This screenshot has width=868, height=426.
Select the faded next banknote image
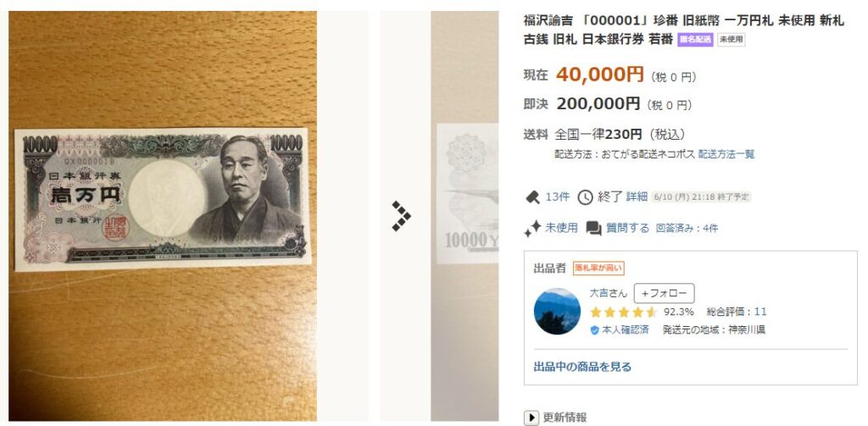tap(465, 216)
